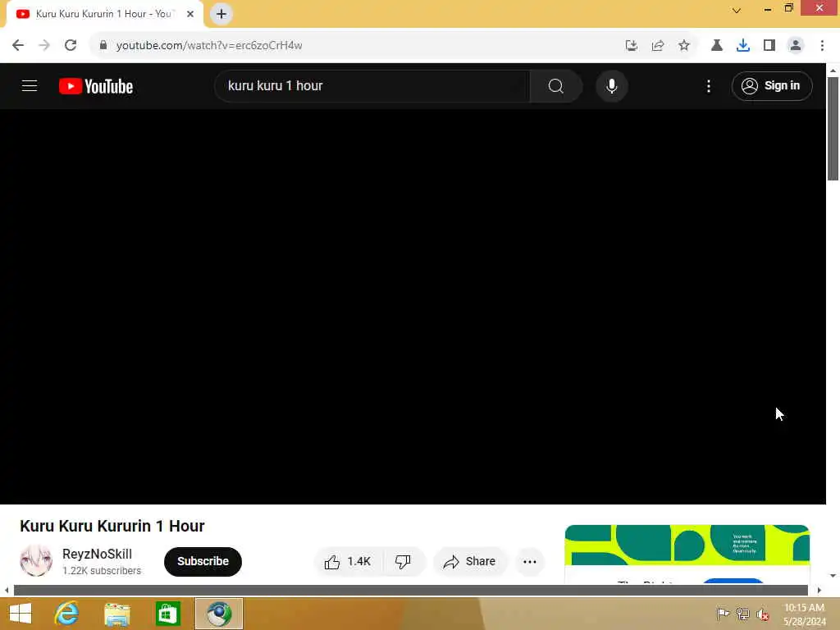Click the address bar URL
Viewport: 840px width, 630px height.
tap(209, 46)
